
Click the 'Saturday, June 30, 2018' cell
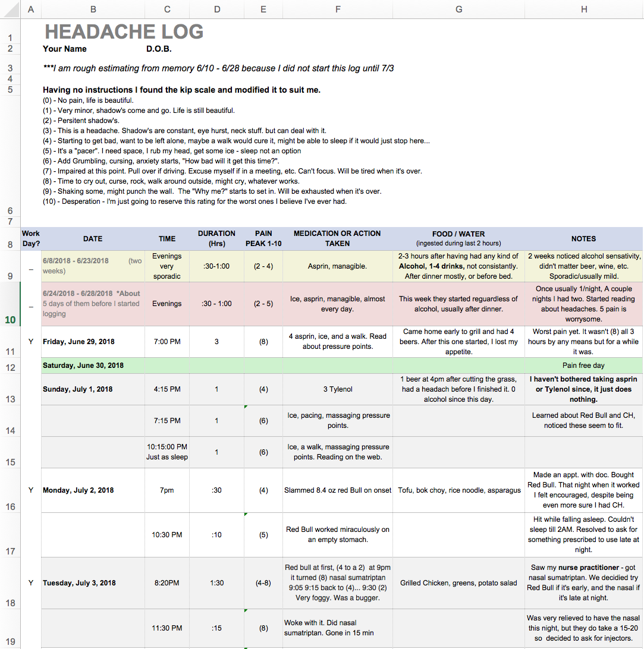pos(93,366)
